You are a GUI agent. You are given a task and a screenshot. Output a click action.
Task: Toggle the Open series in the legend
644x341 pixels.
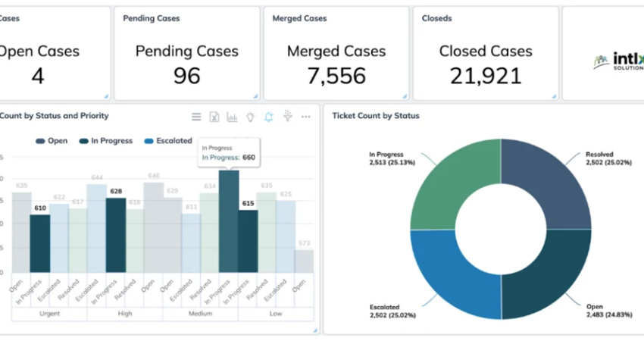[x=52, y=141]
